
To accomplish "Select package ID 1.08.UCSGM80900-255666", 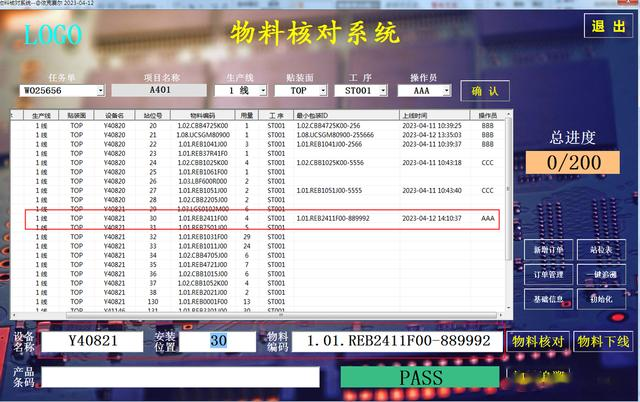I will coord(335,135).
